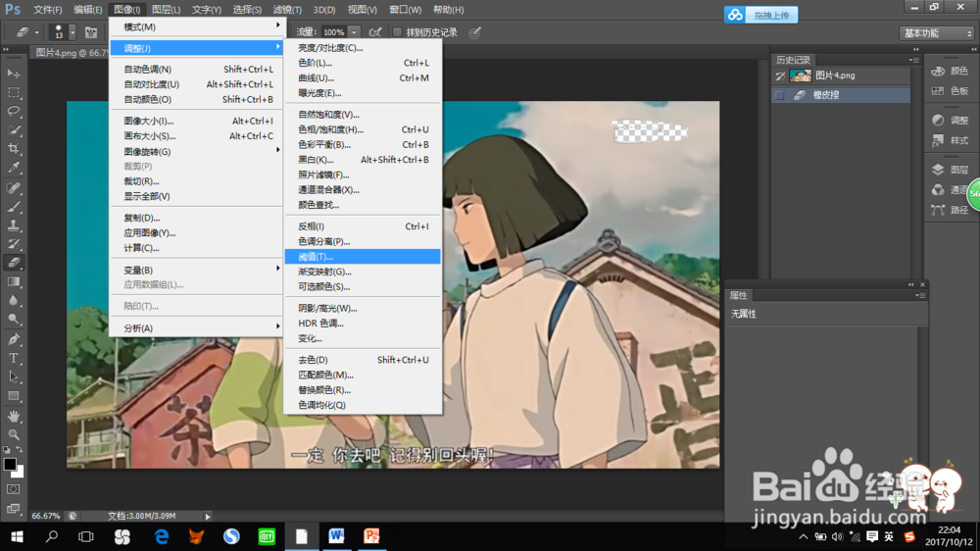Expand the 图像旋转(G) submenu

coord(197,151)
